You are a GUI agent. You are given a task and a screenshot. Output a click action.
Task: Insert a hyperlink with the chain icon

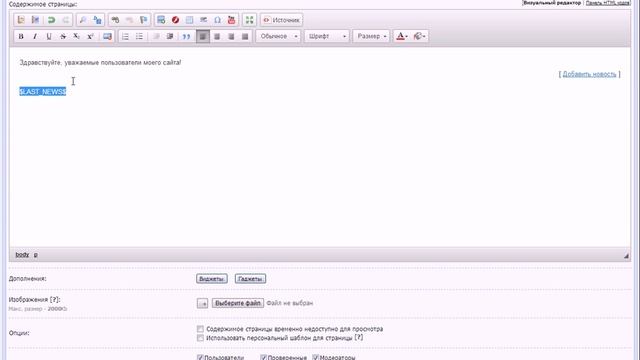pos(115,20)
